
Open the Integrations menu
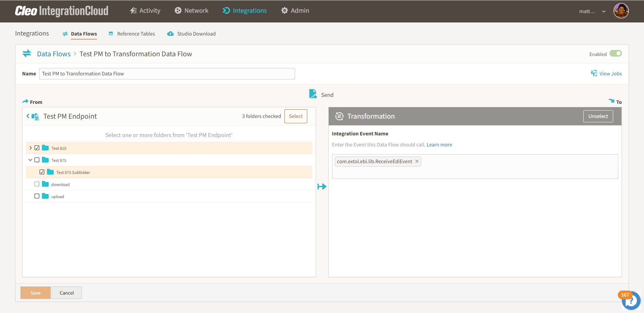pos(245,11)
